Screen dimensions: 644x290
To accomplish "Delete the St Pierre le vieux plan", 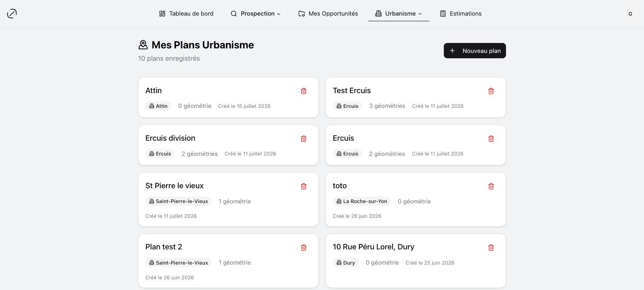I will [x=304, y=186].
